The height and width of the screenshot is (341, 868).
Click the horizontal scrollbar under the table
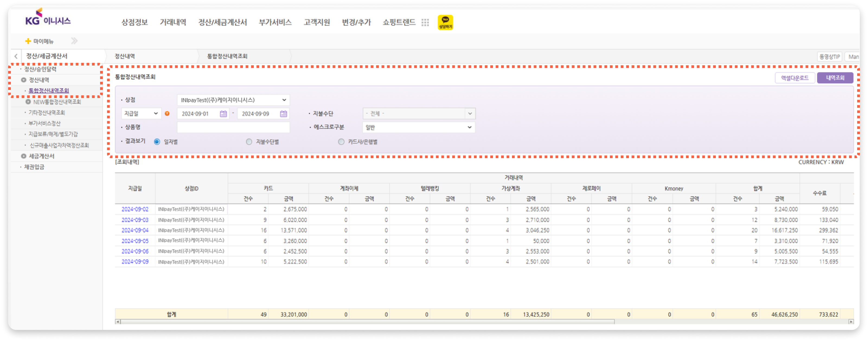coord(367,322)
